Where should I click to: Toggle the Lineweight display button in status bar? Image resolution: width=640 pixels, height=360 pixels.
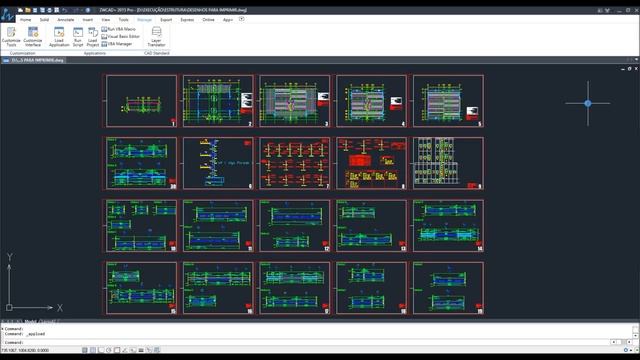click(141, 350)
